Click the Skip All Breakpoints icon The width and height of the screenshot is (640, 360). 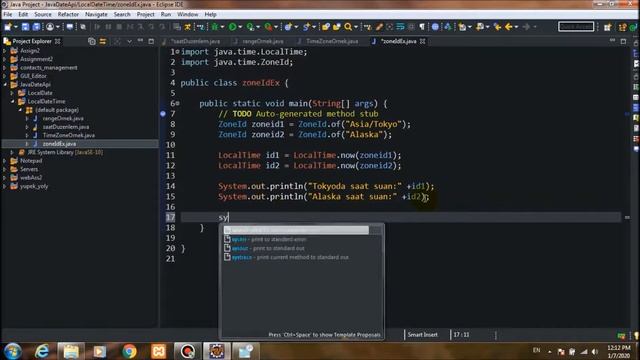pyautogui.click(x=83, y=27)
